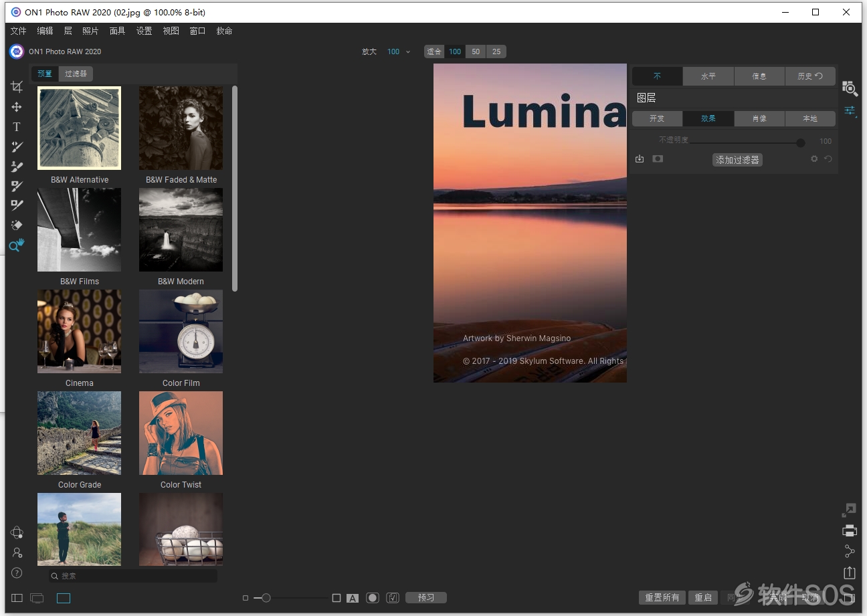Open the zoom percentage dropdown arrow

coord(408,52)
